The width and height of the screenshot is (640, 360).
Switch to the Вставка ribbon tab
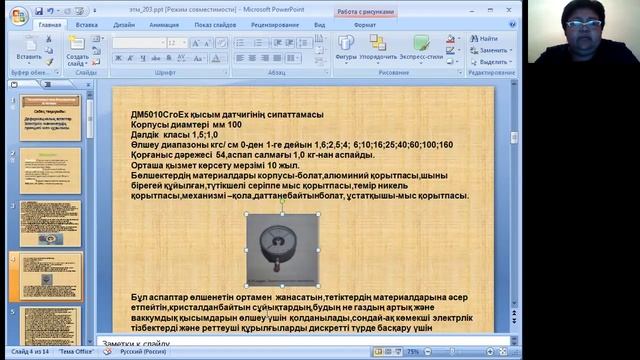point(87,25)
